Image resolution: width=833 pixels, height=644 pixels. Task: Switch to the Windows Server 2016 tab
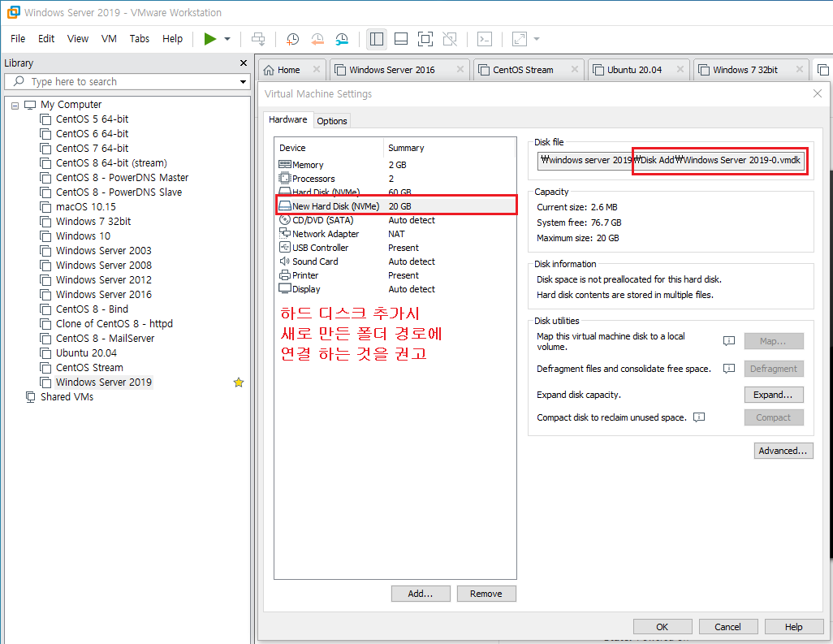coord(391,70)
